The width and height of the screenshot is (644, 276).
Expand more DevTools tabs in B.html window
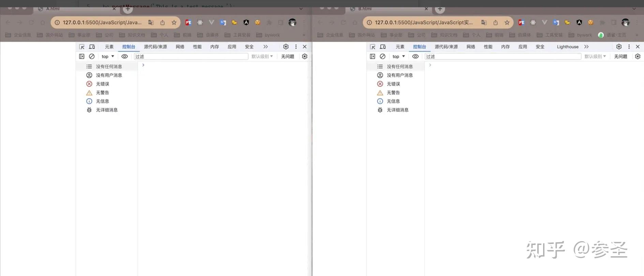click(586, 47)
